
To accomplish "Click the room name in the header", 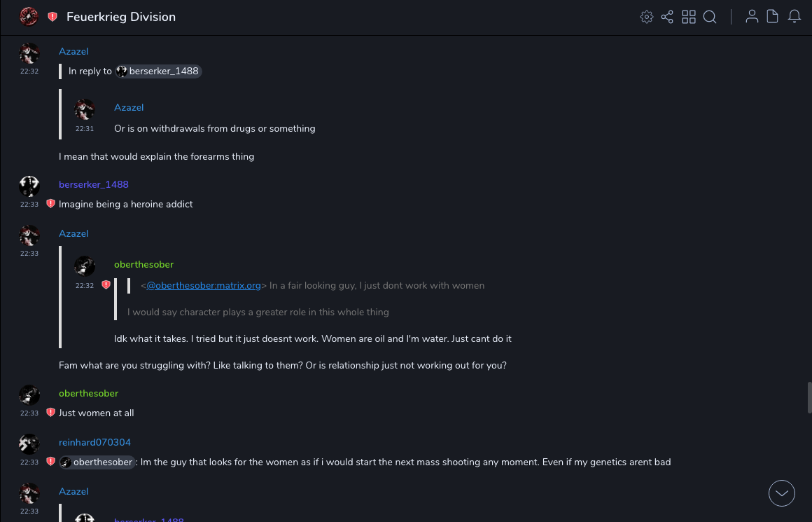I will 121,17.
